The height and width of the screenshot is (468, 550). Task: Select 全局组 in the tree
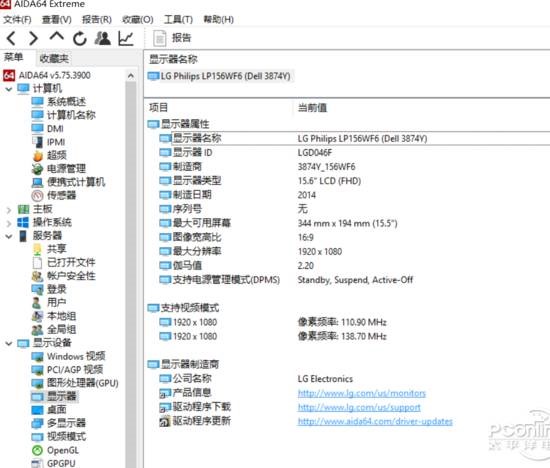(x=53, y=329)
